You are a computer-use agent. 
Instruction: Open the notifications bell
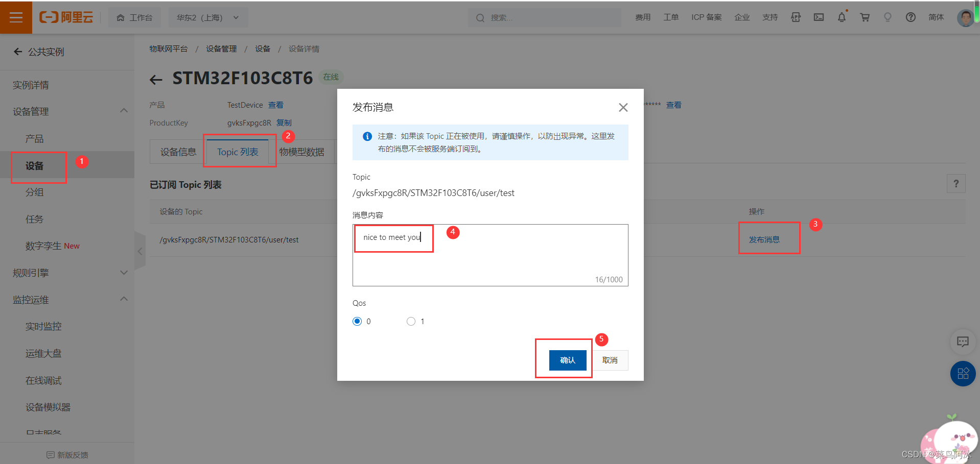pos(841,17)
